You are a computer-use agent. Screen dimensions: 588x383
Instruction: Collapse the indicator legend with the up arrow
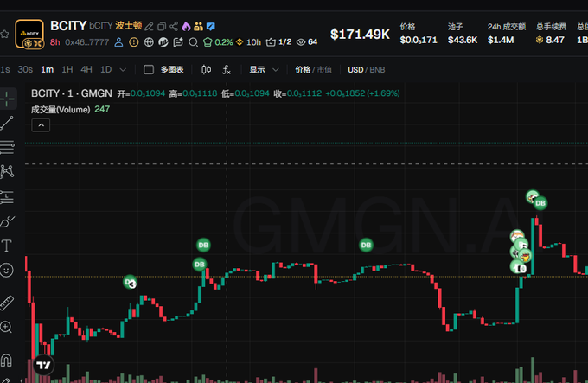tap(41, 125)
